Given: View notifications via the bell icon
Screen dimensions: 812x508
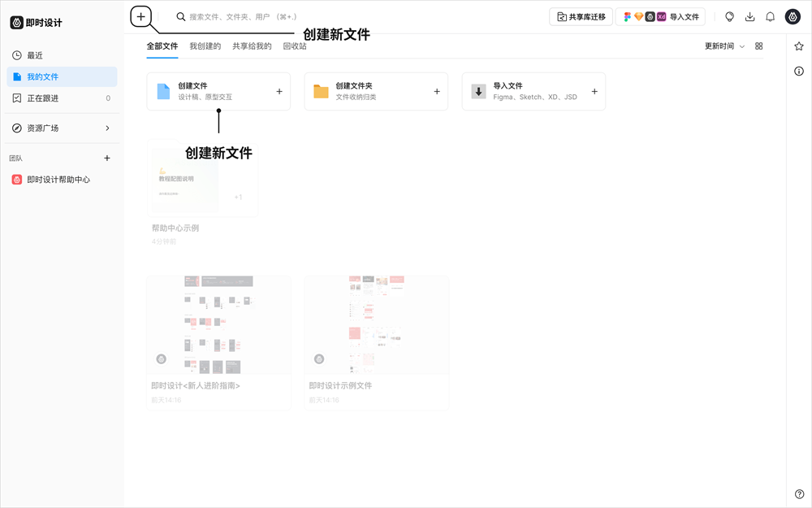Looking at the screenshot, I should point(770,16).
